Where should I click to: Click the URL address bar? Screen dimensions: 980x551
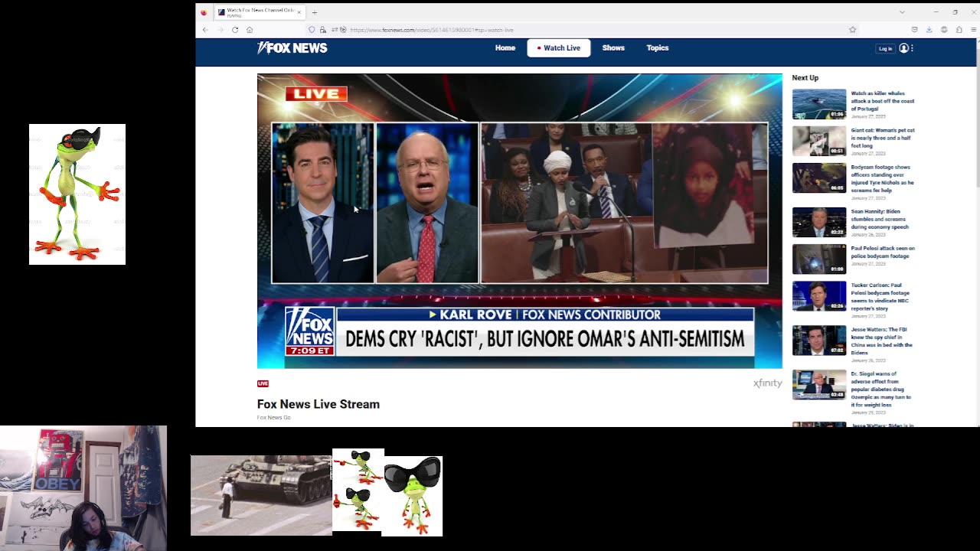(582, 30)
